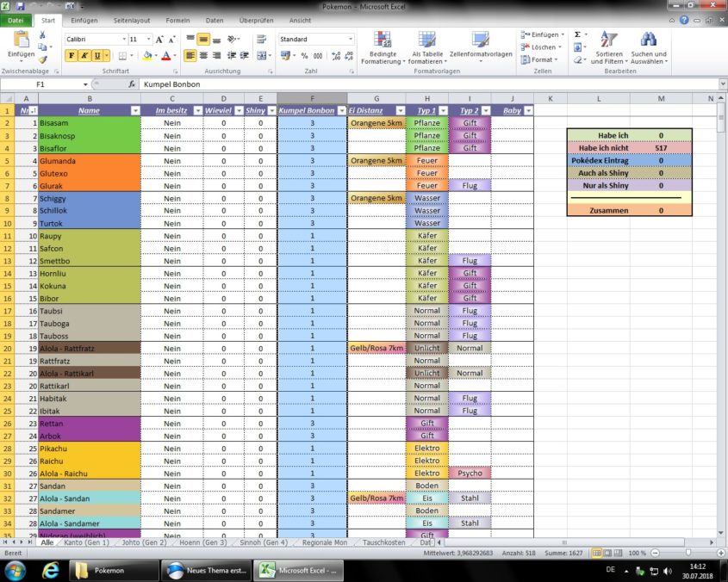Toggle center horizontal alignment

pyautogui.click(x=203, y=56)
